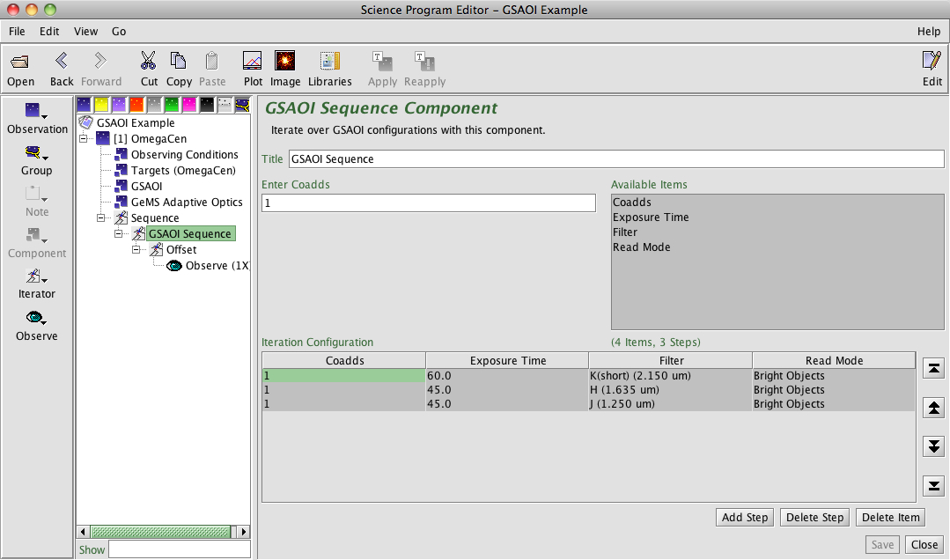Click the tree scrollbar left arrow
The height and width of the screenshot is (560, 950).
84,532
